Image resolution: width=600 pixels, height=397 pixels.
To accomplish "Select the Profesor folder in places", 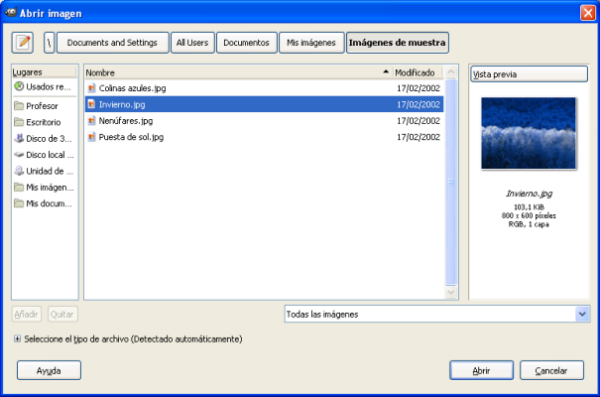I will click(x=44, y=106).
